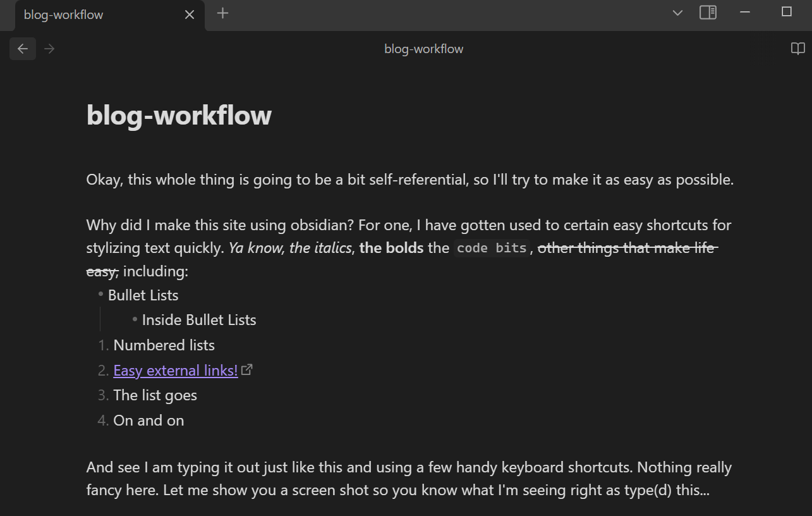
Task: Expand the tab list dropdown chevron
Action: [x=677, y=13]
